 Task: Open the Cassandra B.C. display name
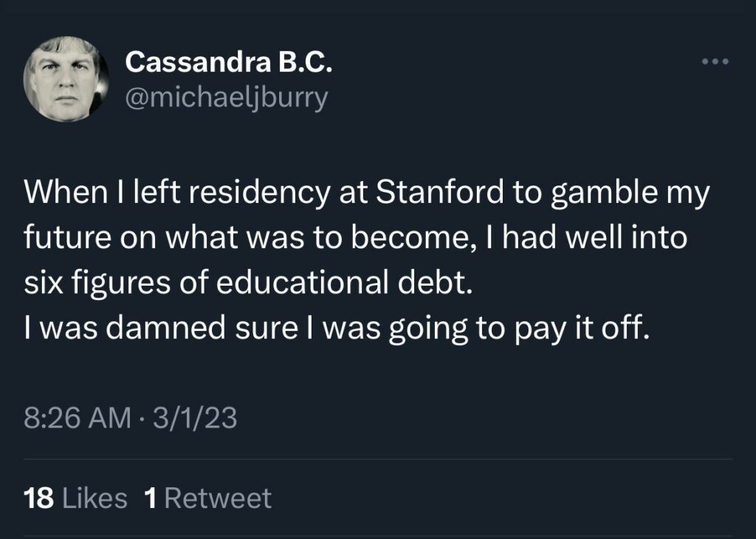point(229,63)
